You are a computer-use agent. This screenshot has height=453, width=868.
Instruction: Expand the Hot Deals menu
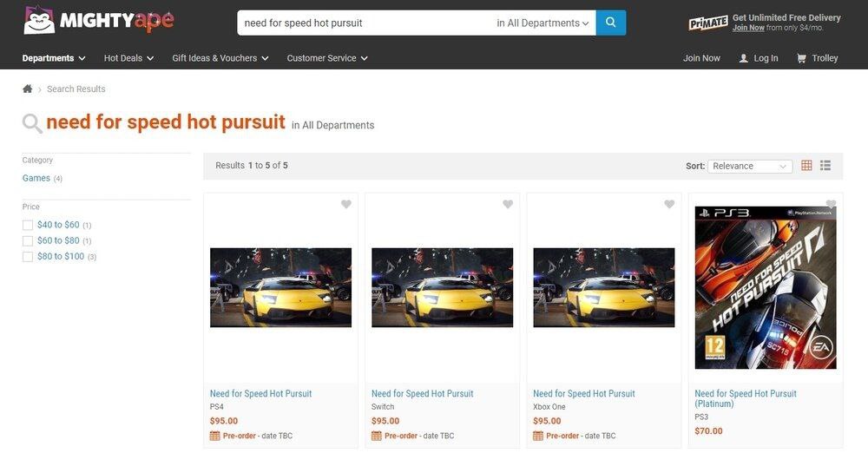tap(128, 58)
